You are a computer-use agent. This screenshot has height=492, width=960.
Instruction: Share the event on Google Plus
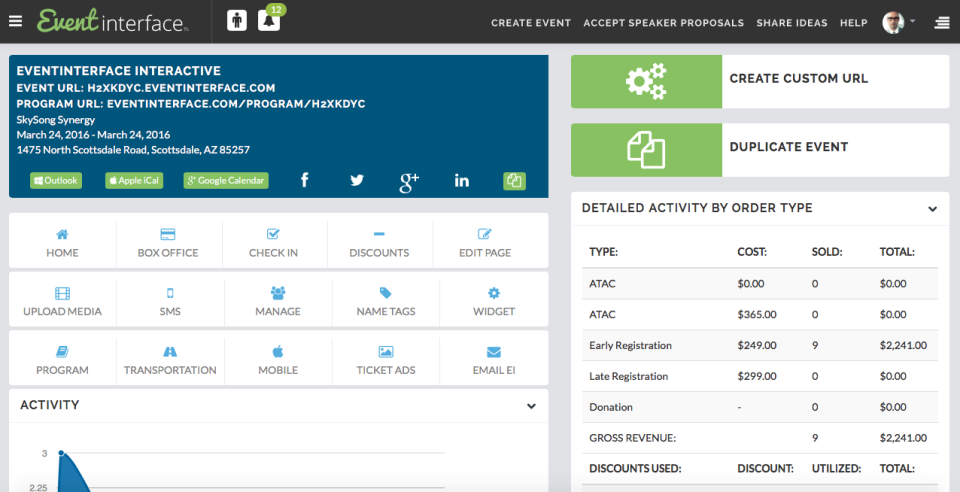point(409,182)
